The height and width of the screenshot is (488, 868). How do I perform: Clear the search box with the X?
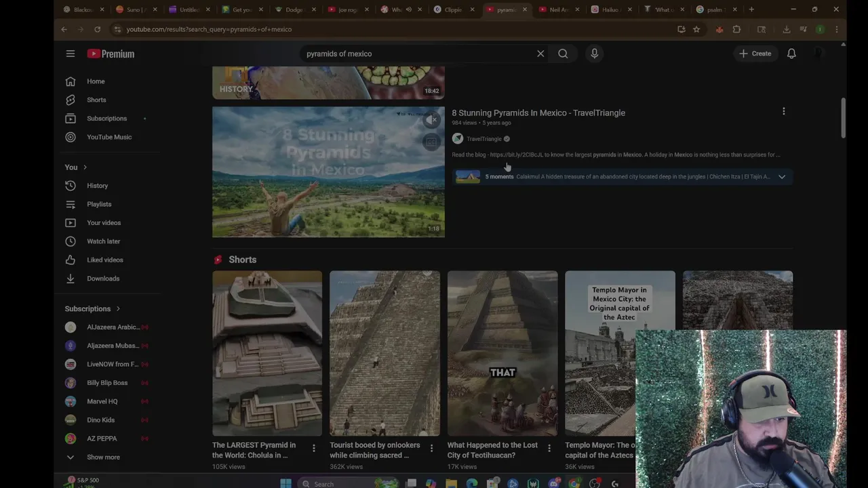point(540,54)
